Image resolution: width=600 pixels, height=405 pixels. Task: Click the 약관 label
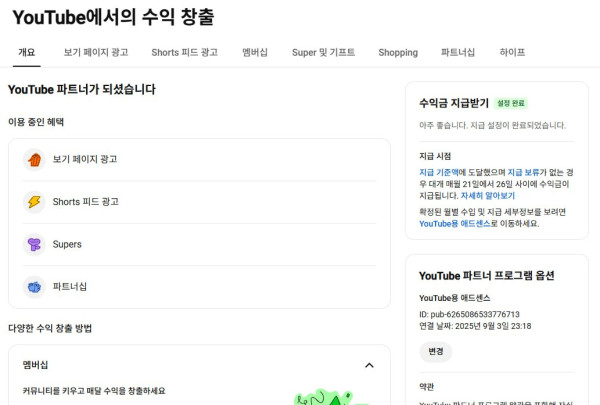click(426, 387)
